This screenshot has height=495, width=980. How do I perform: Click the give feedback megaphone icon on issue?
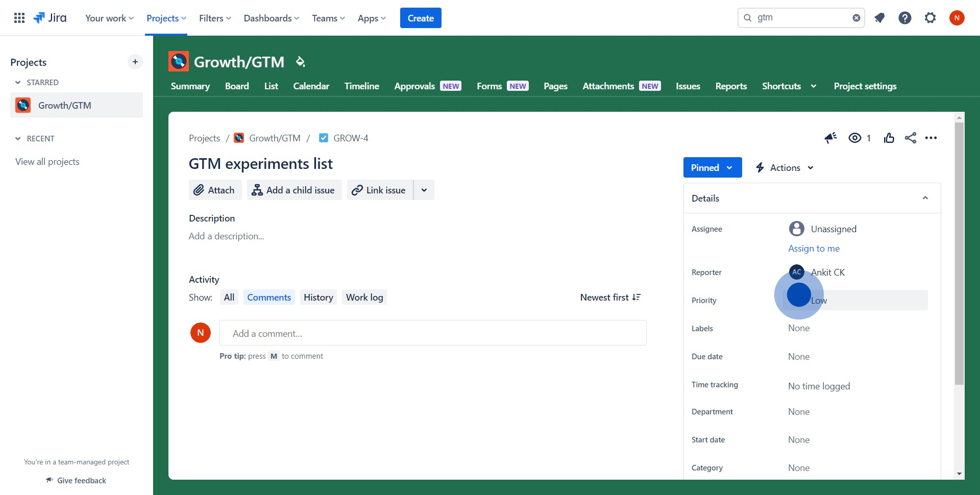pyautogui.click(x=830, y=138)
